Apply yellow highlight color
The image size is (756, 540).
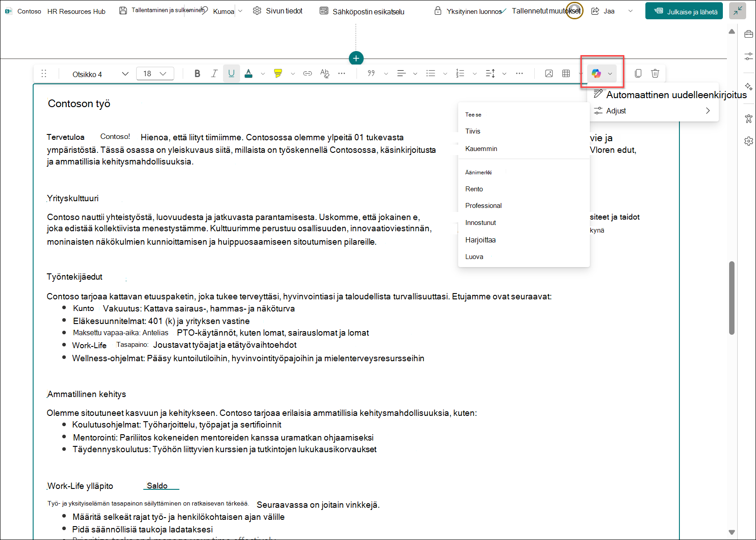point(278,73)
